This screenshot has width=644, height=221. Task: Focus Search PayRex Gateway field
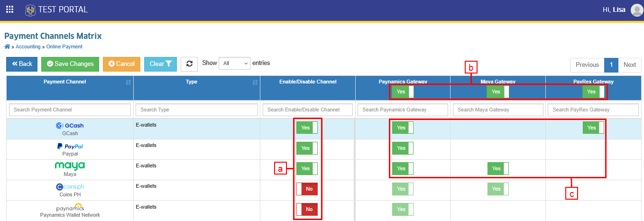(x=593, y=110)
